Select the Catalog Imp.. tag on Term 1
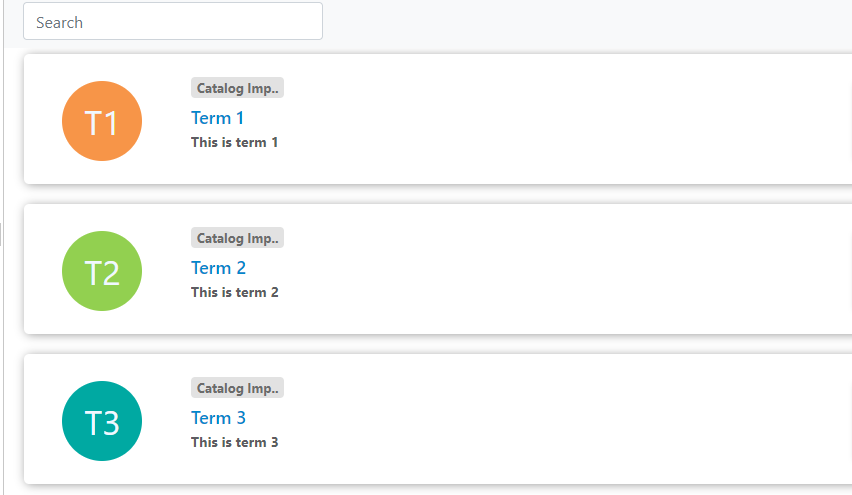The image size is (852, 495). click(237, 87)
